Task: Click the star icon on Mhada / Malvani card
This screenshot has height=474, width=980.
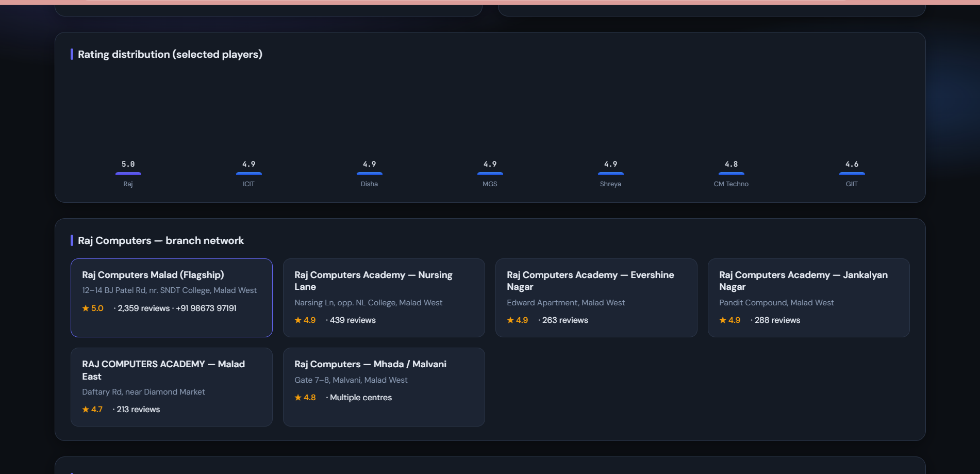Action: coord(298,398)
